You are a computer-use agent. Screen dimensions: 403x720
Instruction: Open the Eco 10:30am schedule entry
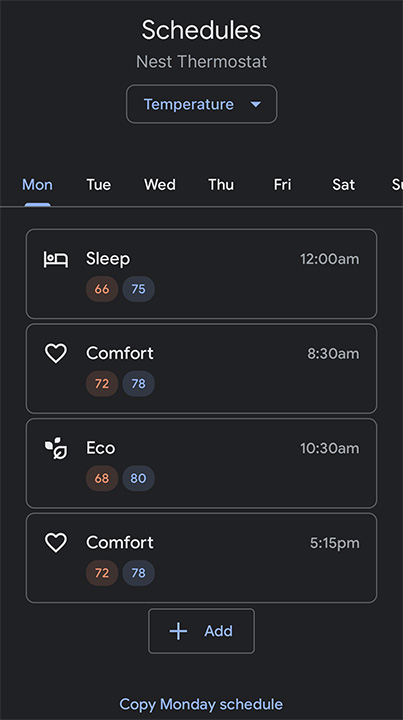(x=202, y=463)
